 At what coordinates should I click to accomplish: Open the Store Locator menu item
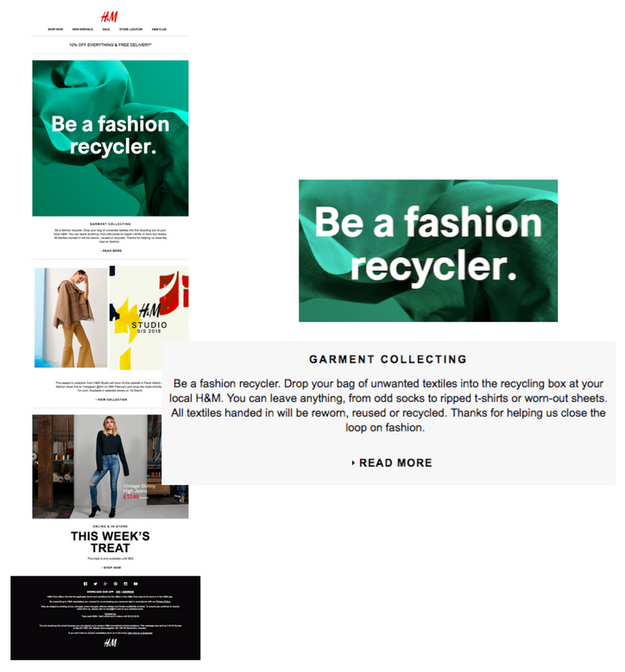pos(131,29)
